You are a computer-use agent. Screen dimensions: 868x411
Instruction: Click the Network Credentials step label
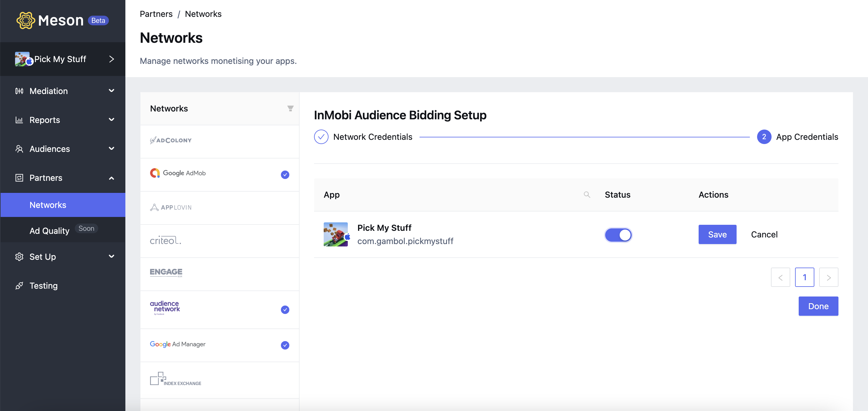point(373,137)
